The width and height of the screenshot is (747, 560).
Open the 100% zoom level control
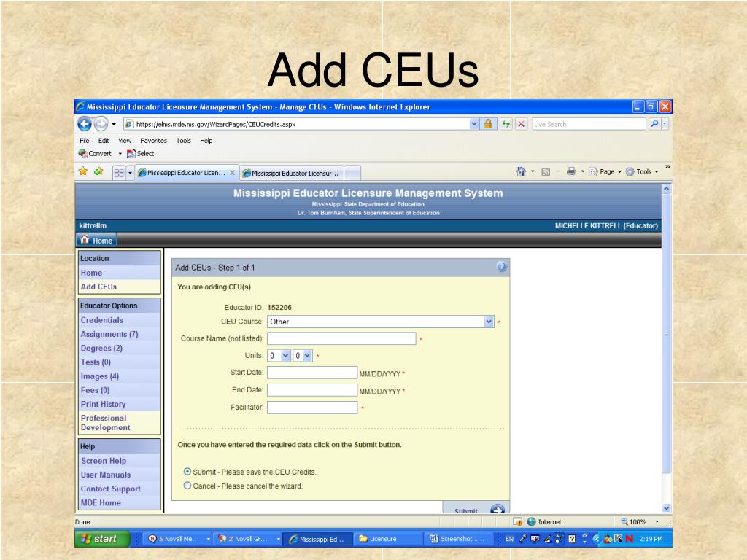pos(639,521)
